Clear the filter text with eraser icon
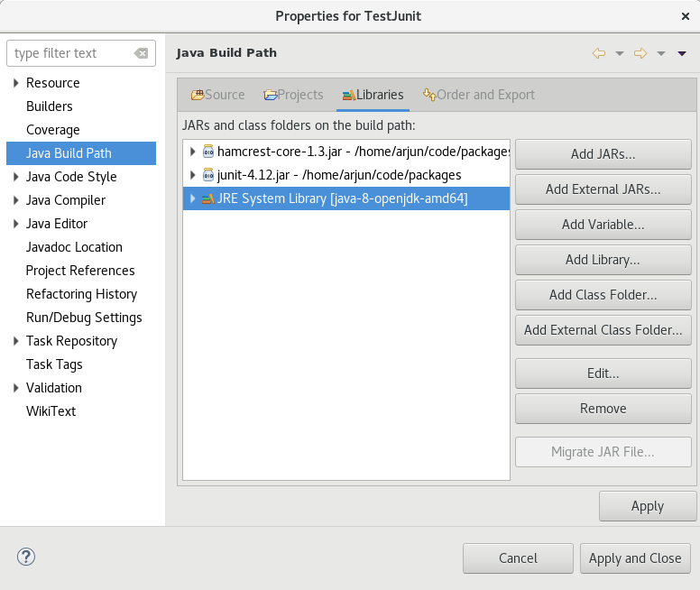 [x=141, y=53]
